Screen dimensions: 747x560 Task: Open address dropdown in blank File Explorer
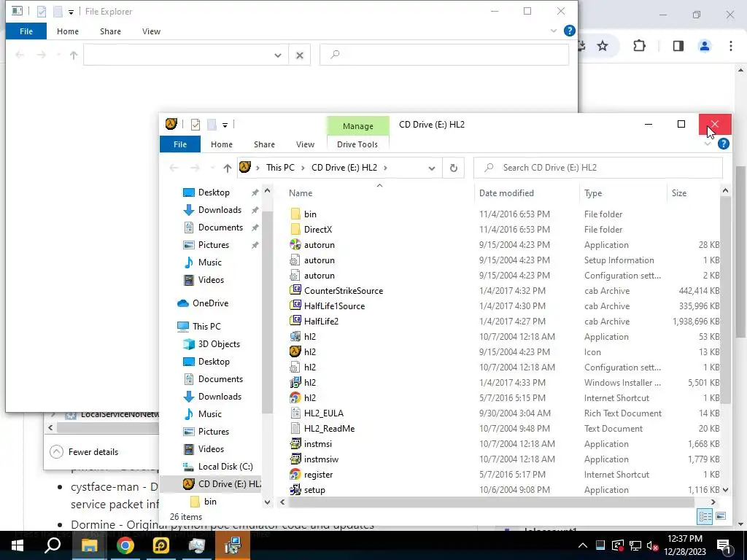tap(278, 55)
